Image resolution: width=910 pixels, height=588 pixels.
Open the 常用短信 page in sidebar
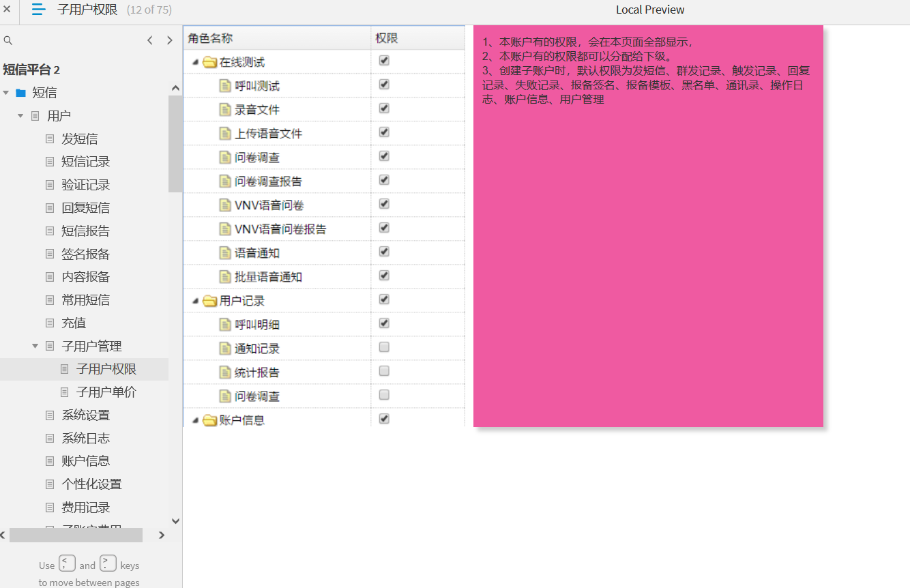pyautogui.click(x=86, y=300)
